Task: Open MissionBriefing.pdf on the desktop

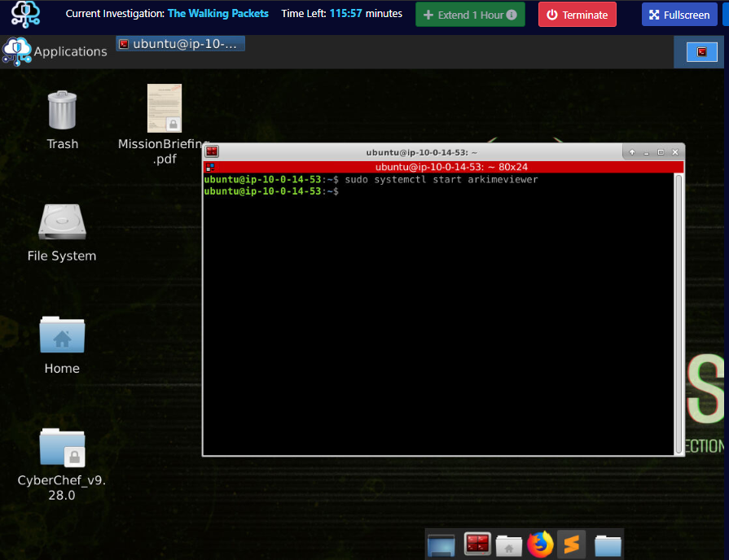Action: pos(164,108)
